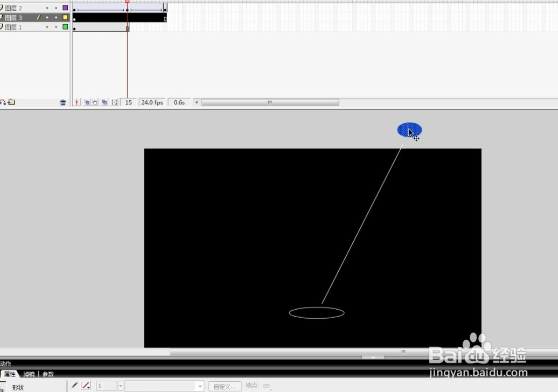Click the red playhead at frame 15
Image resolution: width=558 pixels, height=392 pixels.
point(127,2)
